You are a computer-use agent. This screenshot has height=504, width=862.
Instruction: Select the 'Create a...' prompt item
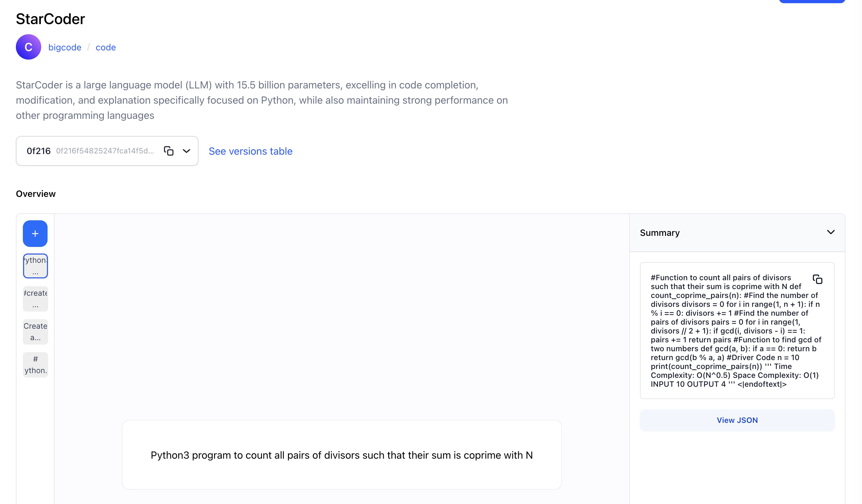[35, 331]
